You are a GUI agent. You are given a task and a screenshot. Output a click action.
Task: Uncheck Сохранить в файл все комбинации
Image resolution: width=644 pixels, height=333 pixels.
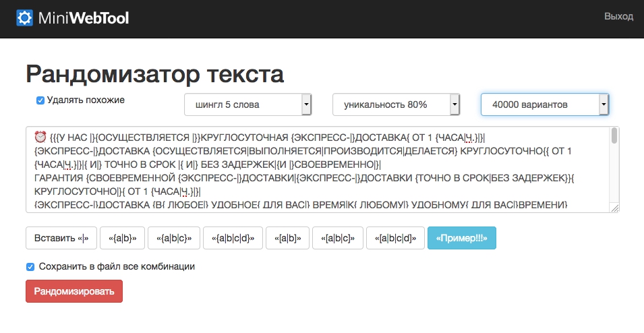coord(30,267)
